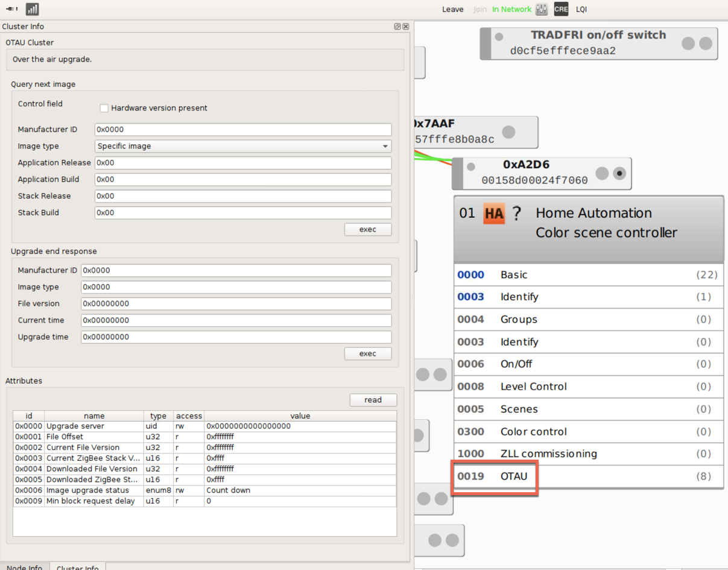Select the 0300 Color control cluster
Viewport: 728px width, 570px height.
point(588,431)
